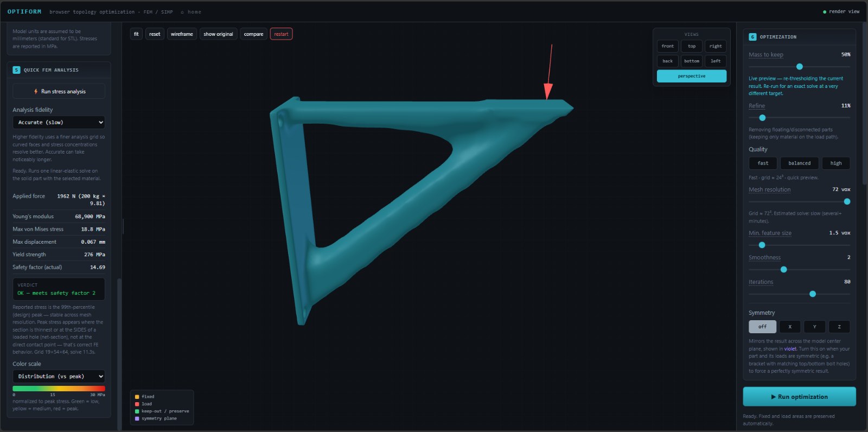Click the stress color scale gradient bar
Viewport: 868px width, 432px height.
[59, 389]
